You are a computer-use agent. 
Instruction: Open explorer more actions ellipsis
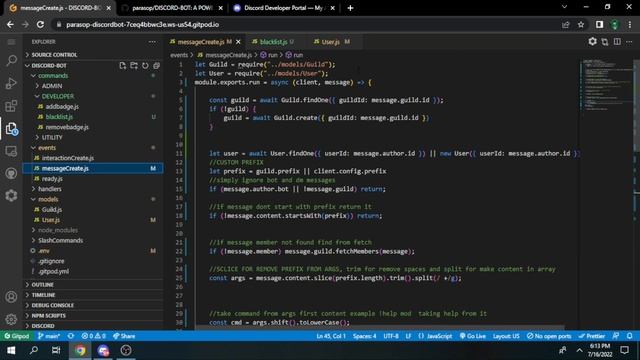point(152,42)
